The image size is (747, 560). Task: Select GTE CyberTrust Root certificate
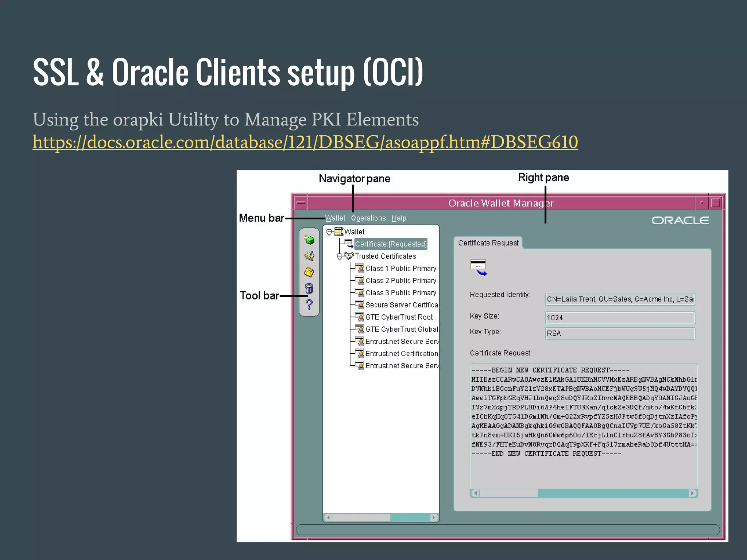pyautogui.click(x=399, y=317)
